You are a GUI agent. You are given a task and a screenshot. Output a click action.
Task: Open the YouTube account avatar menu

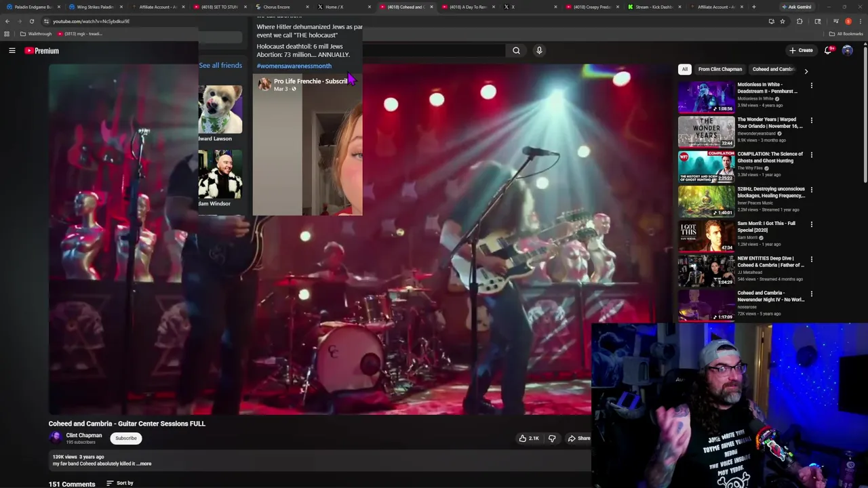pyautogui.click(x=847, y=50)
